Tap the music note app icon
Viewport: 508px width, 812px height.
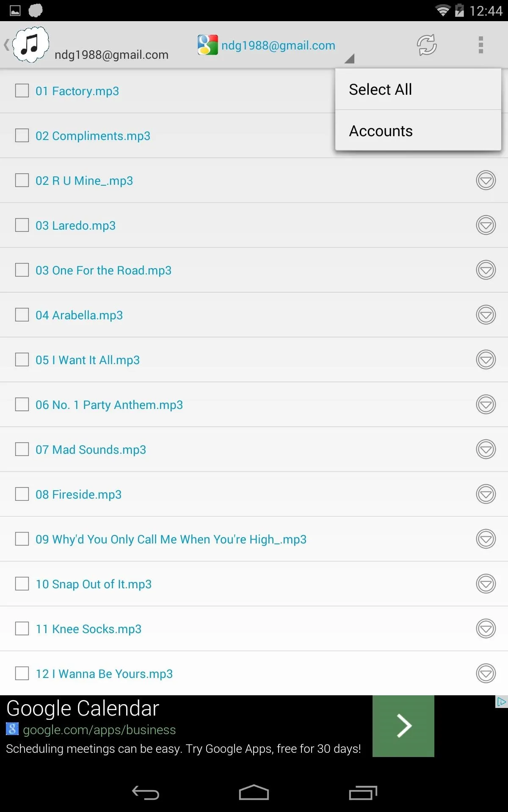pyautogui.click(x=30, y=44)
